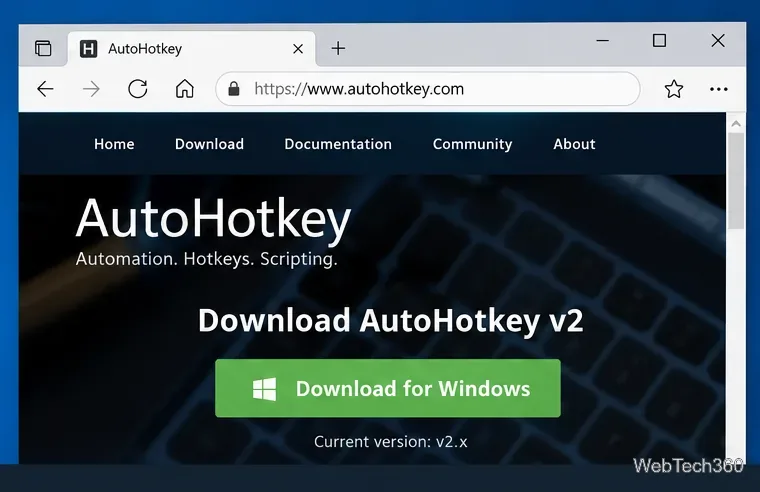Click the AutoHotkey tab favicon

89,49
